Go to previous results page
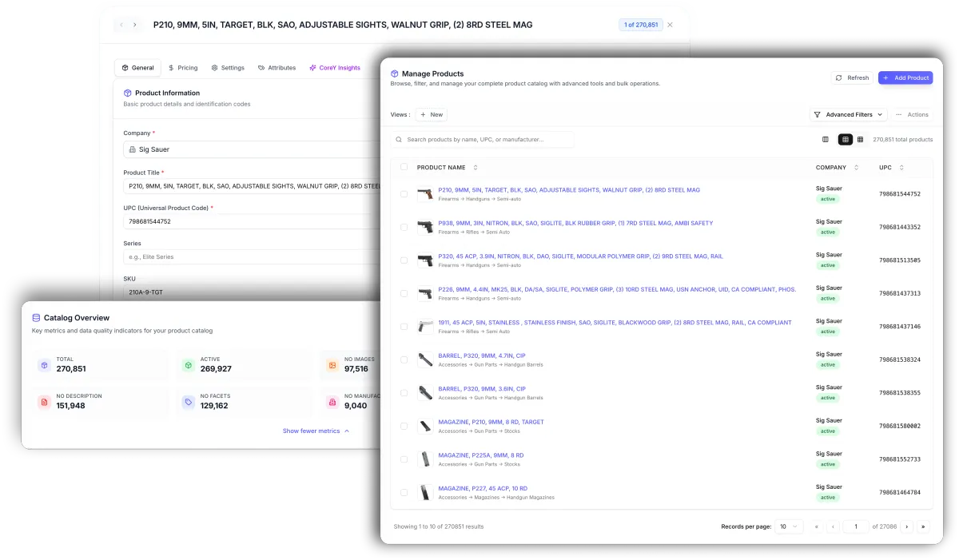This screenshot has width=959, height=560. 833,526
